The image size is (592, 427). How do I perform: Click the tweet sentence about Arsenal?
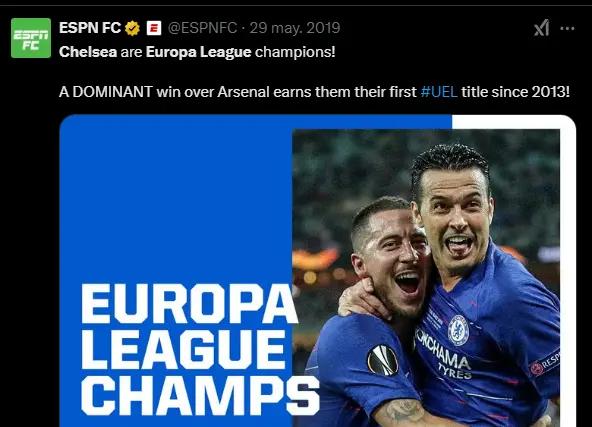[314, 92]
